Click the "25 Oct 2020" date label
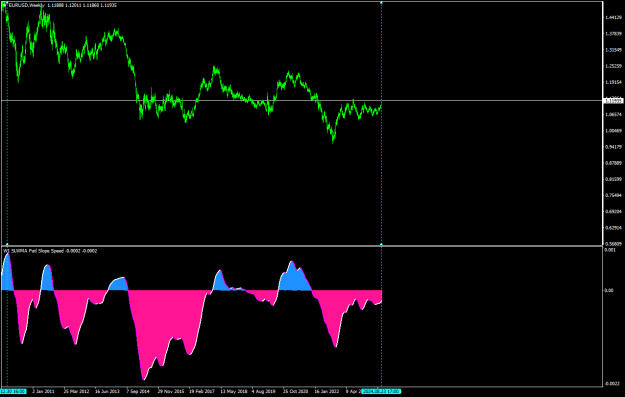The height and width of the screenshot is (397, 625). click(295, 391)
